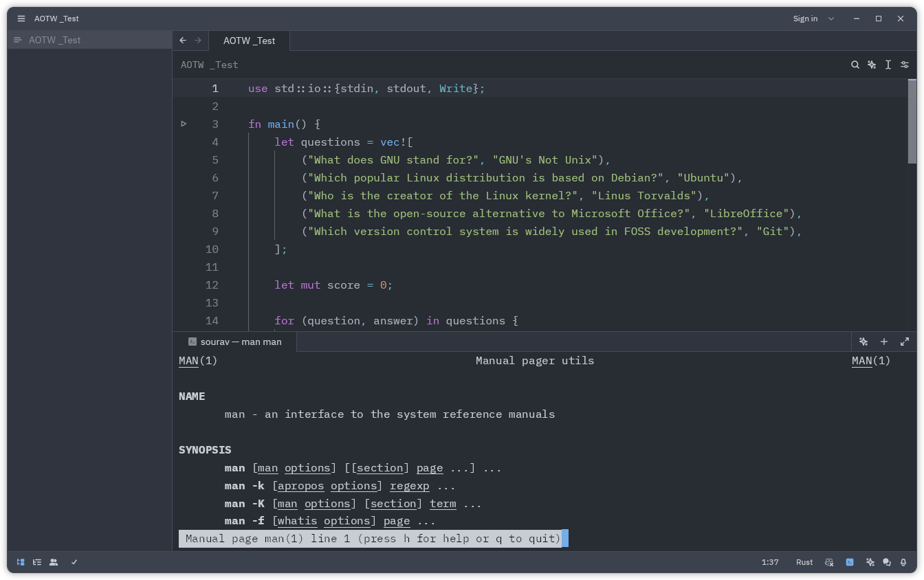Click the Rust language indicator
This screenshot has width=924, height=580.
click(804, 562)
